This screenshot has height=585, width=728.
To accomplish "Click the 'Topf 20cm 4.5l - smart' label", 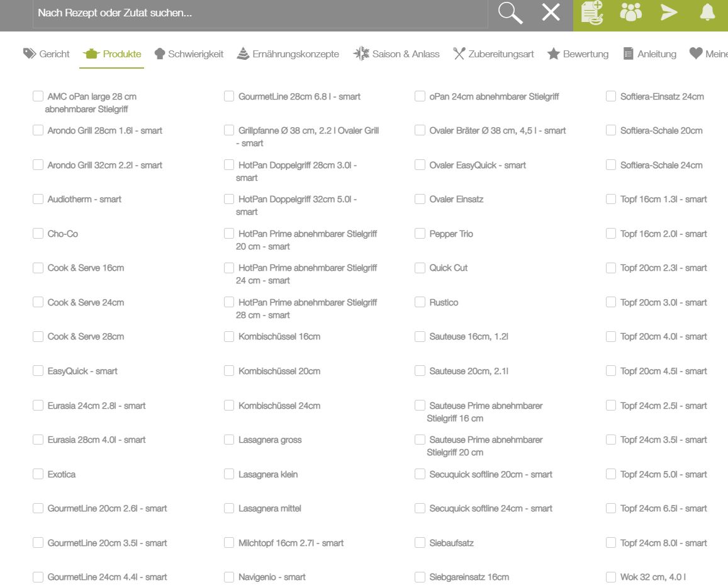I will point(664,372).
